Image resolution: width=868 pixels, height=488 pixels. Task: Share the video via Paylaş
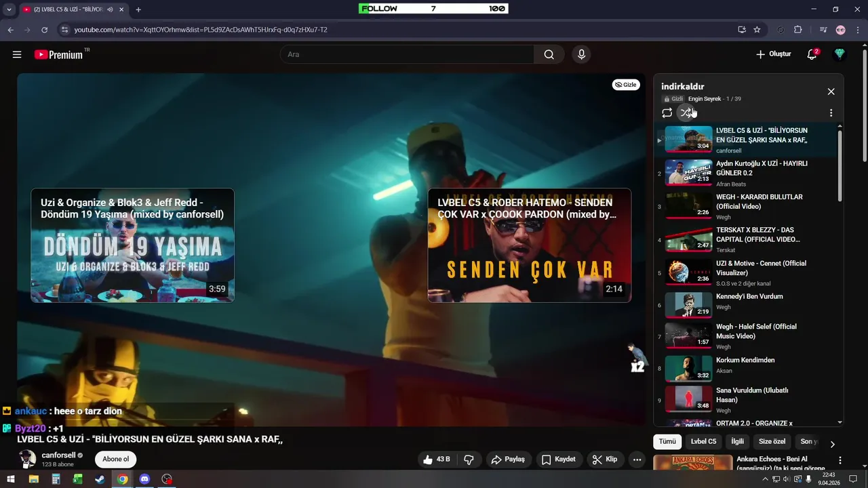(x=508, y=460)
